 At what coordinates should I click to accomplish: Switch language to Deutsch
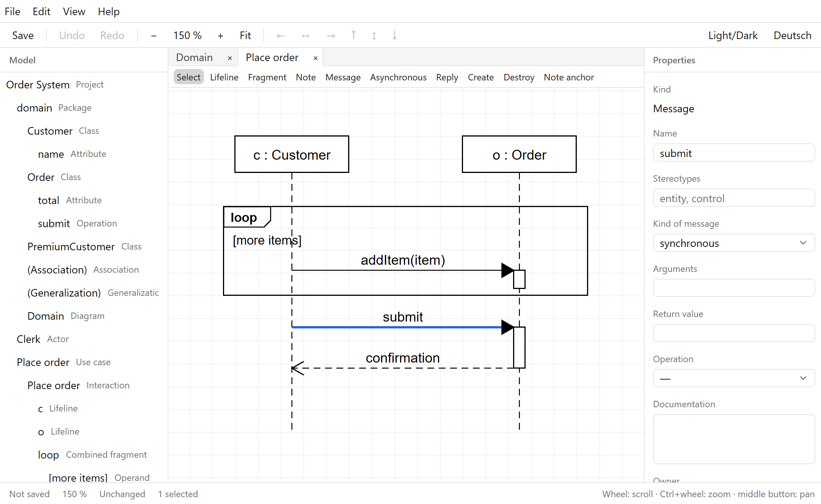tap(792, 35)
